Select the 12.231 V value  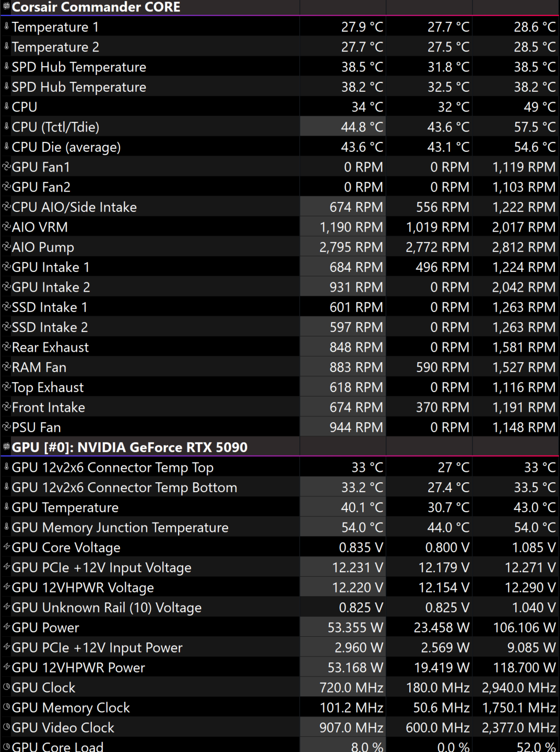pyautogui.click(x=358, y=567)
